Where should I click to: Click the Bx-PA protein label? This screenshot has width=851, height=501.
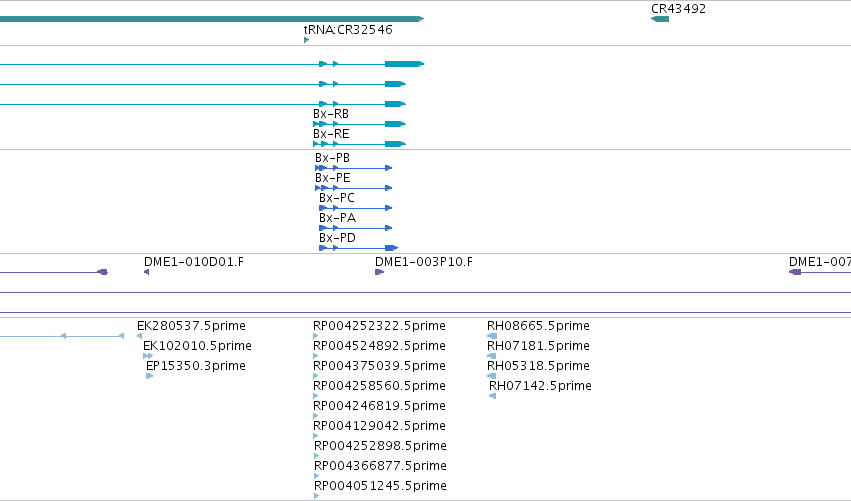[x=338, y=218]
